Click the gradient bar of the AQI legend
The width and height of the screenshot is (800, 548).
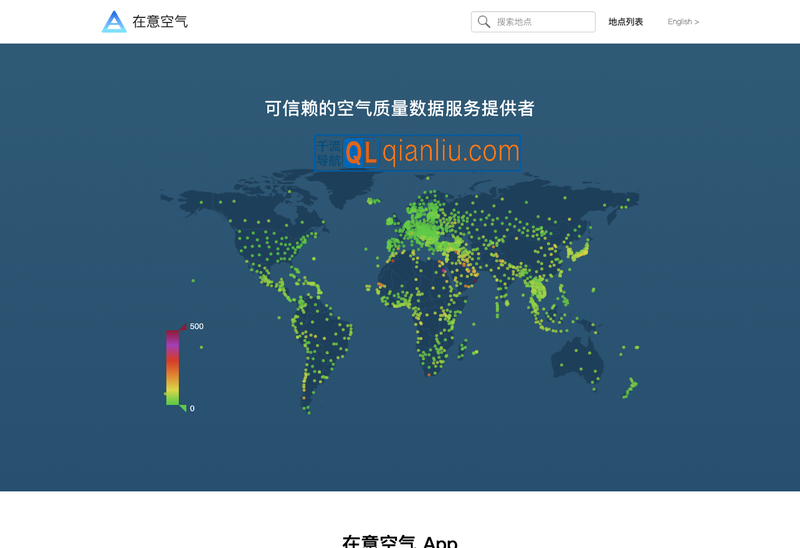click(x=172, y=367)
